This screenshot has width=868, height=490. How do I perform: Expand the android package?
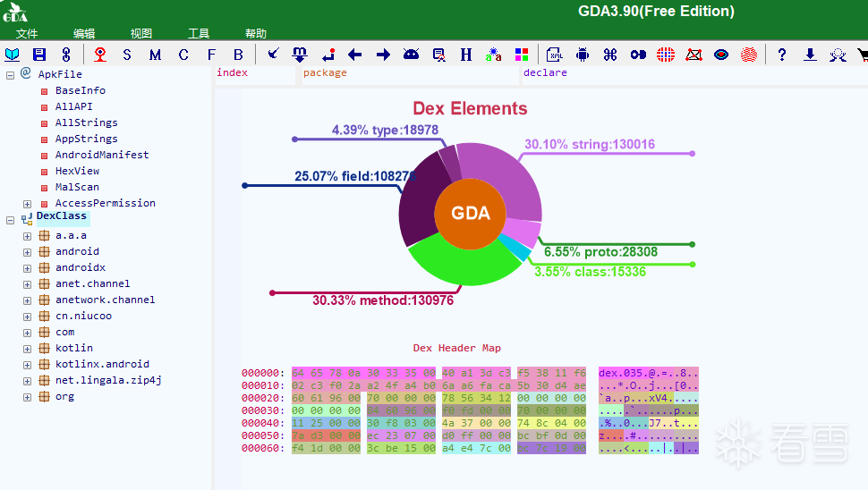click(x=27, y=252)
